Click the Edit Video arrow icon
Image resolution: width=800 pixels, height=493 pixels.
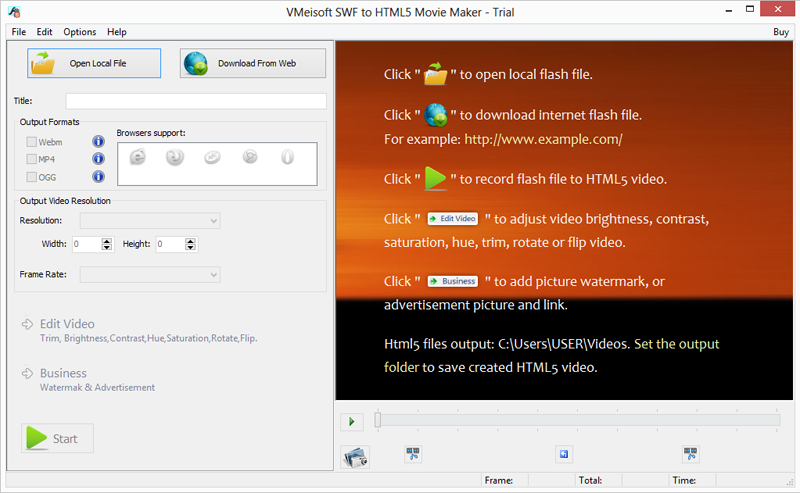(x=28, y=324)
